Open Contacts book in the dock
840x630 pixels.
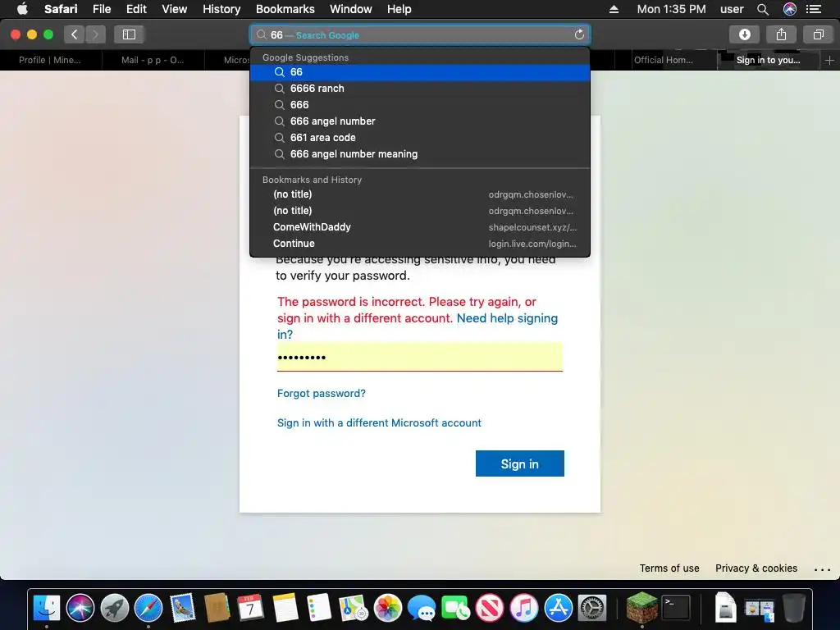pyautogui.click(x=217, y=608)
